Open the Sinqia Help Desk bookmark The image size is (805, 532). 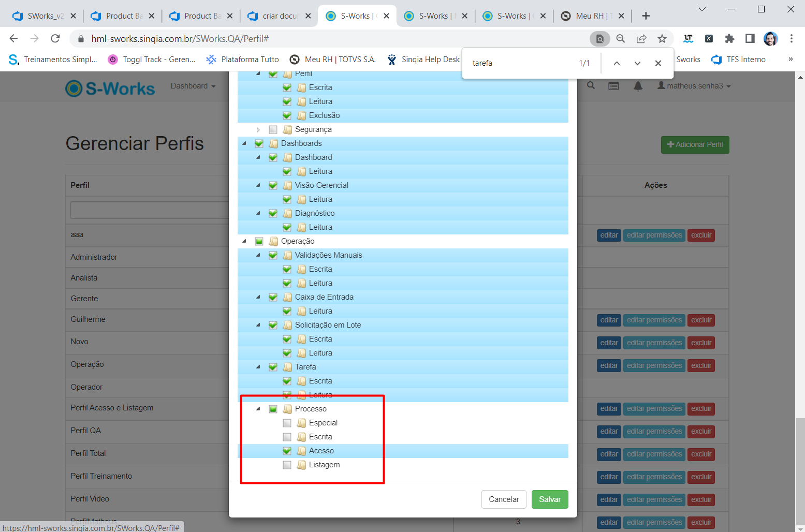point(423,60)
